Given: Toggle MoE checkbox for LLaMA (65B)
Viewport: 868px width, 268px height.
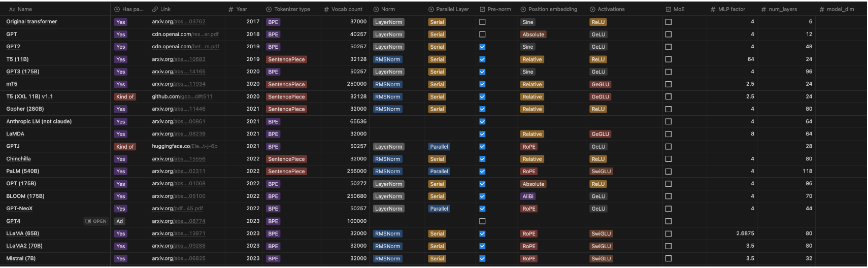Looking at the screenshot, I should [x=669, y=233].
